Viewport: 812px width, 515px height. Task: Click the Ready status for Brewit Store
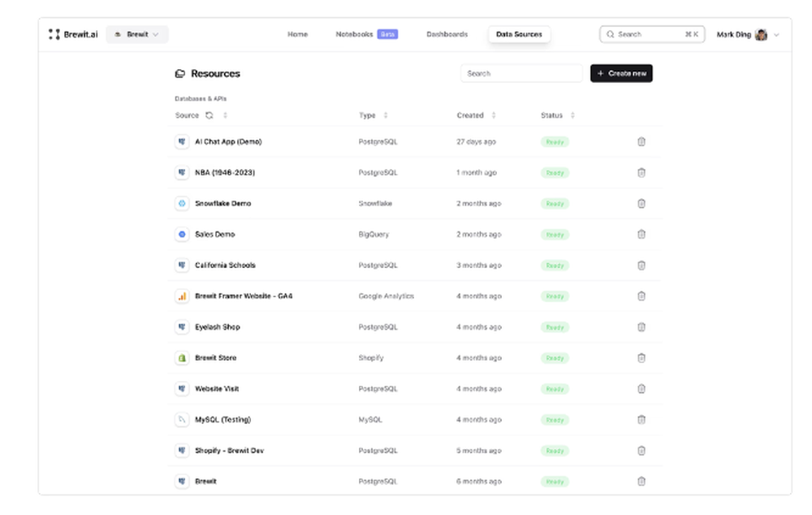click(555, 358)
